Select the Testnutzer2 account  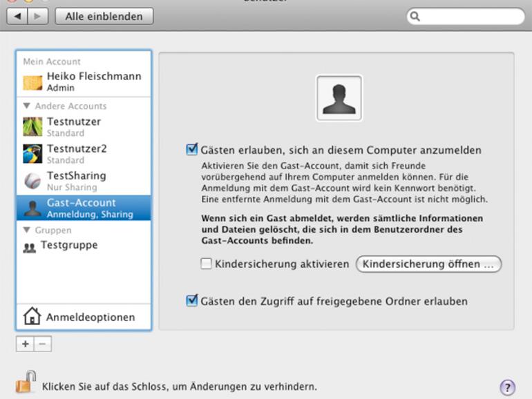click(84, 154)
